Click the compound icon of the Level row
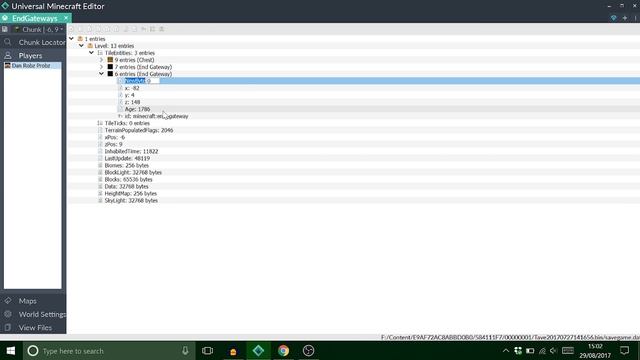The width and height of the screenshot is (640, 360). (x=90, y=46)
